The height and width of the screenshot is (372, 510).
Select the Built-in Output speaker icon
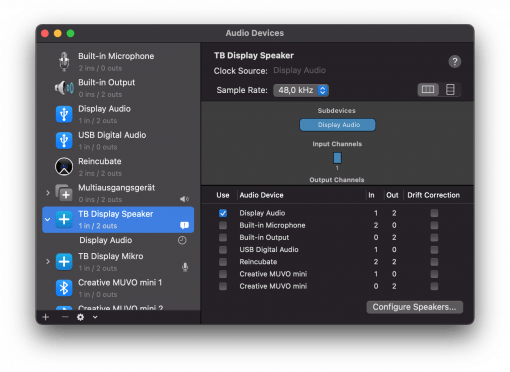click(64, 88)
